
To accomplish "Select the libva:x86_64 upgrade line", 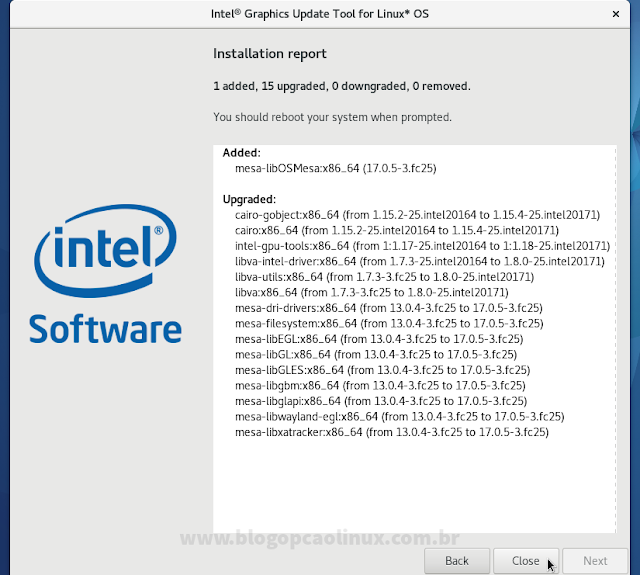I will [x=372, y=292].
